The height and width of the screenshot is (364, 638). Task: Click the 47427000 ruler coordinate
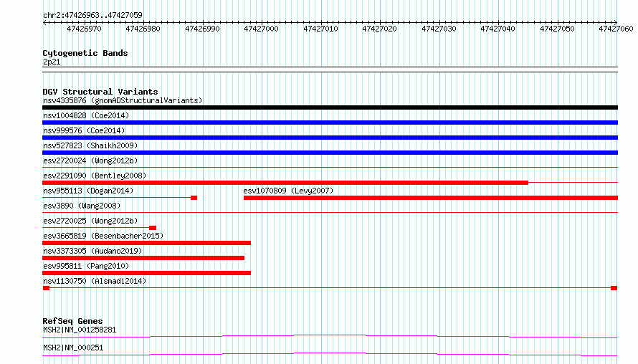(261, 29)
